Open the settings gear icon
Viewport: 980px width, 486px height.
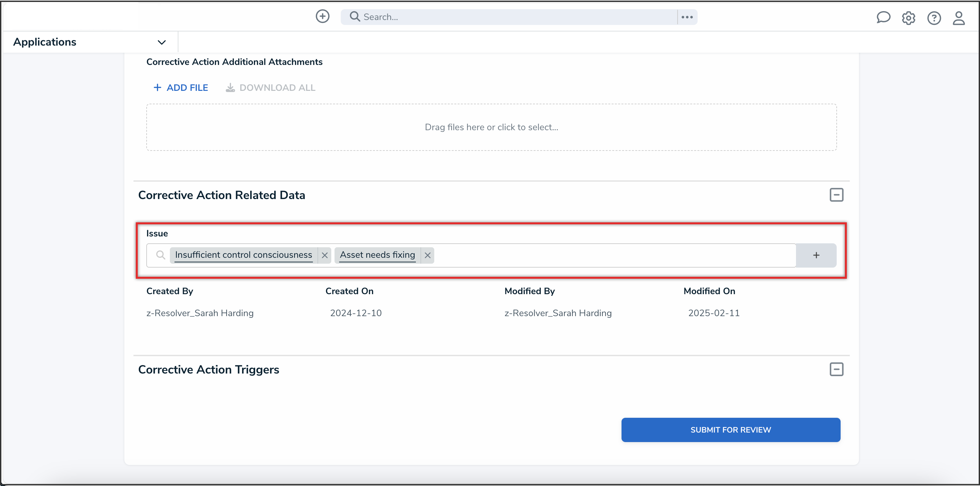point(908,18)
